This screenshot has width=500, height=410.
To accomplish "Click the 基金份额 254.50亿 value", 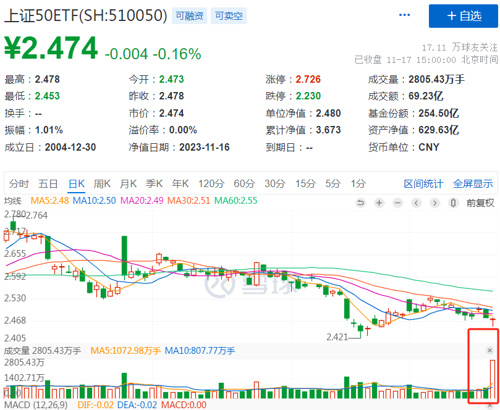I will pyautogui.click(x=413, y=113).
